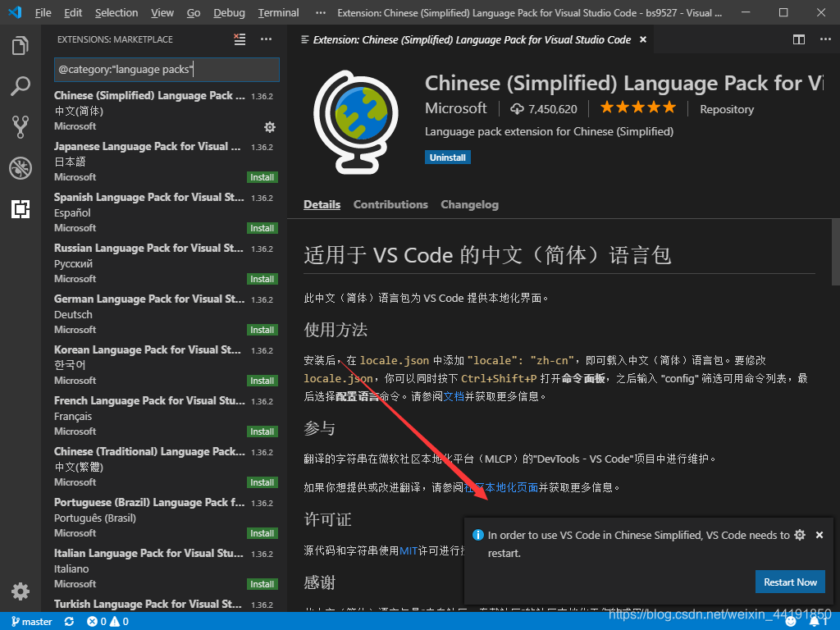Open the notification settings gear

(x=800, y=535)
